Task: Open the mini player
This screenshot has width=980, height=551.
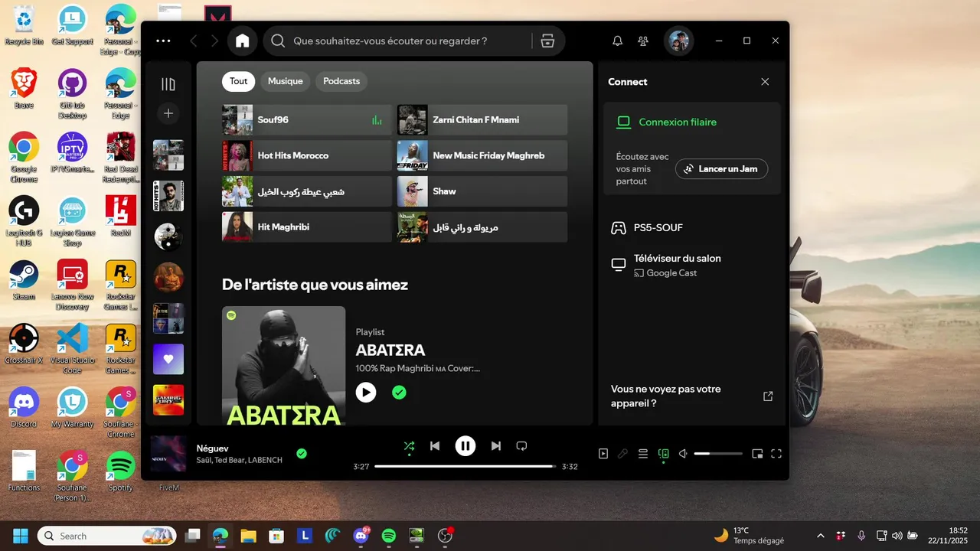Action: 757,454
